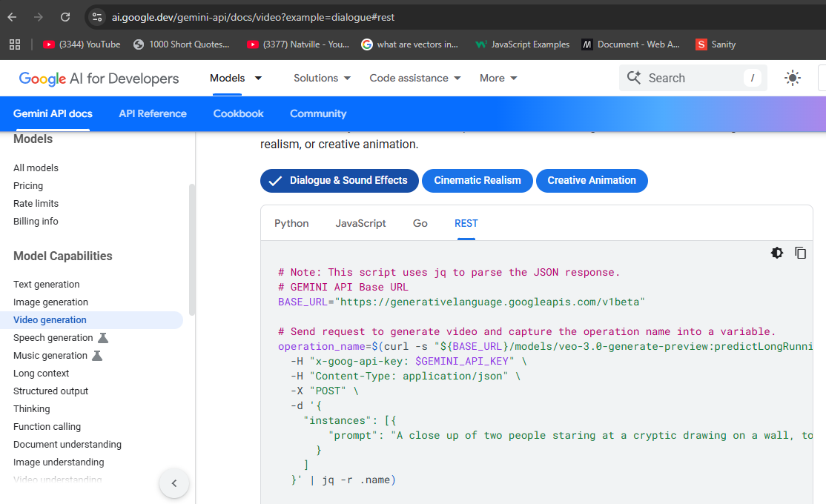Select the Dialogue & Sound Effects example

340,181
